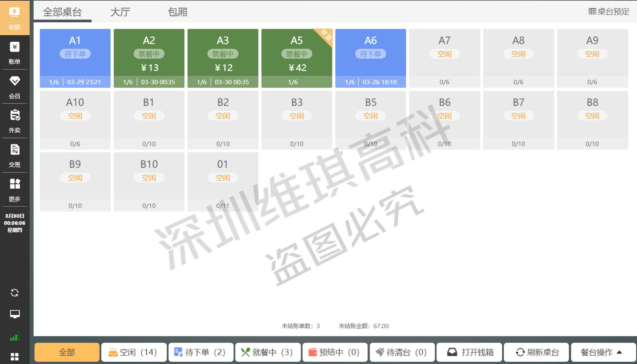Open the 会员 member diamond icon
637x364 pixels.
(15, 87)
